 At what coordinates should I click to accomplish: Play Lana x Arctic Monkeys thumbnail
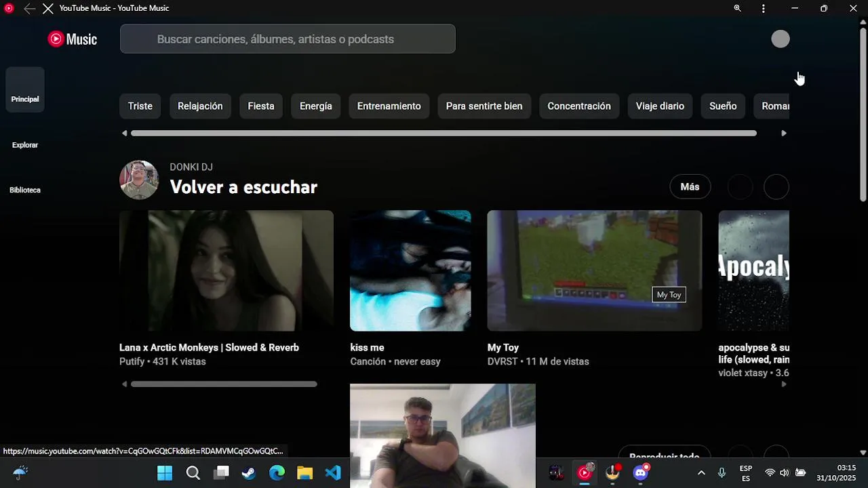pyautogui.click(x=226, y=270)
